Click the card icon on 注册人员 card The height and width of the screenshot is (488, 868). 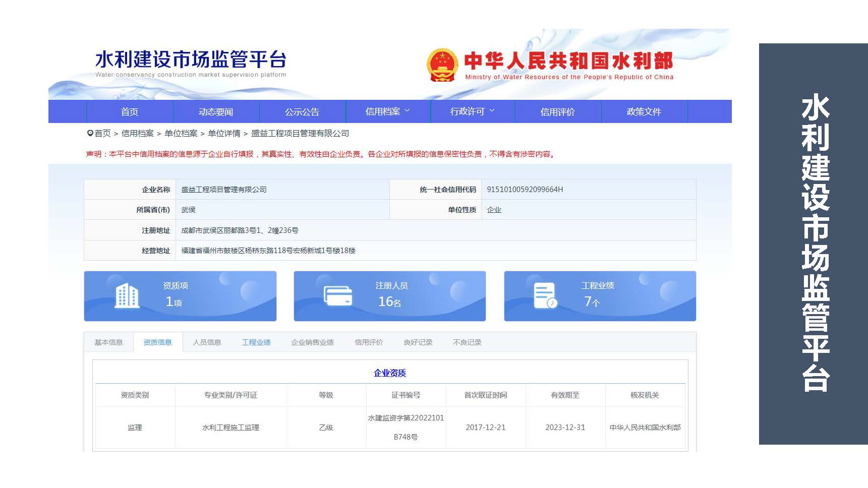point(338,296)
